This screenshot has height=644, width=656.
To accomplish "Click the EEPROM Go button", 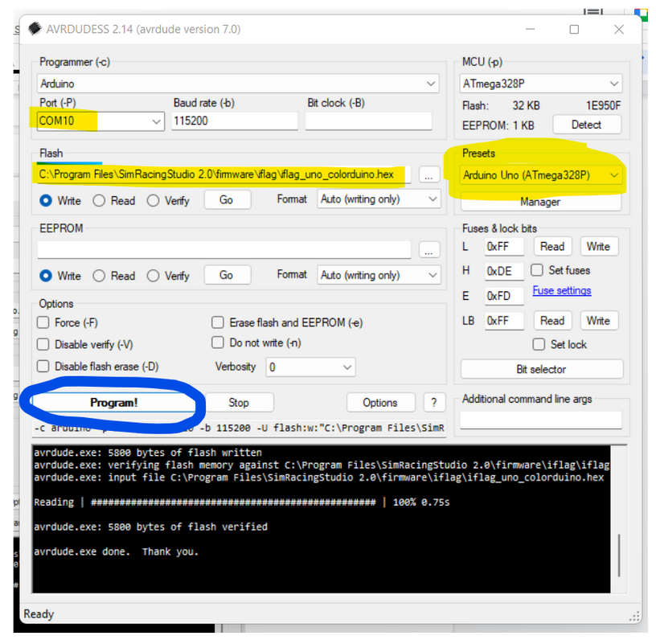I will (227, 275).
